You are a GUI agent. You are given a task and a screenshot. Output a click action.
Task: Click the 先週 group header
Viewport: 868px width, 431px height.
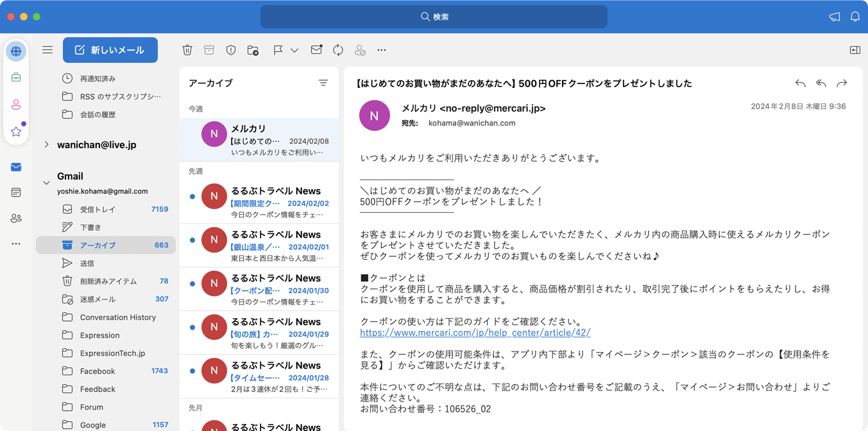196,171
